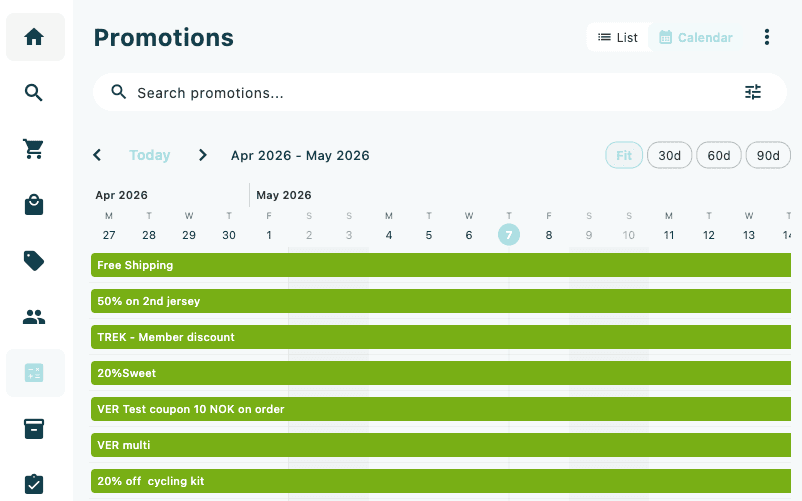Open the Free Shipping promotion bar
This screenshot has height=501, width=802.
click(x=441, y=265)
